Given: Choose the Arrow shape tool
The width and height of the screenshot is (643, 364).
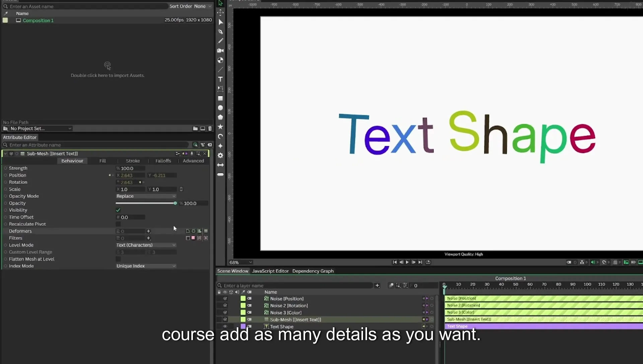Looking at the screenshot, I should point(220,165).
